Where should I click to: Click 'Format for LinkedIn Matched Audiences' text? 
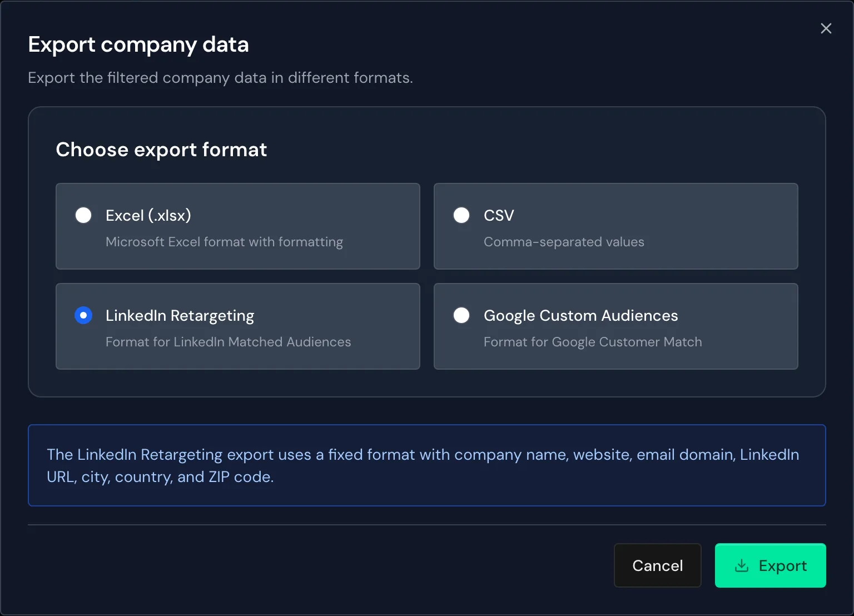click(x=228, y=342)
